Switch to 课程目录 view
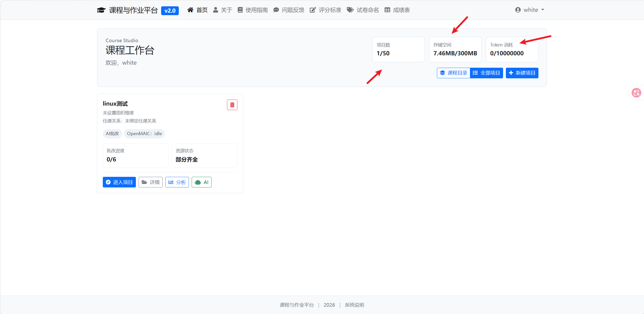The height and width of the screenshot is (314, 644). (x=454, y=73)
